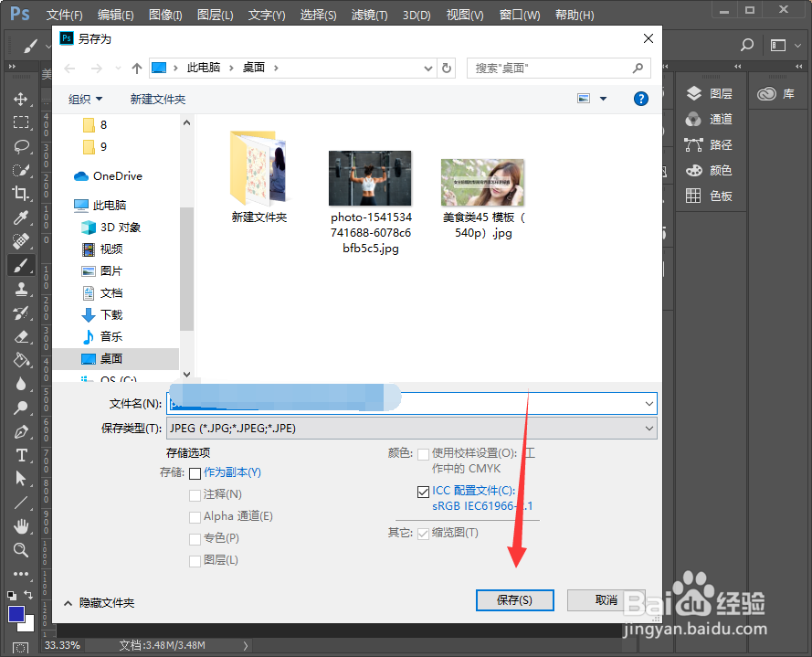Expand the address bar dropdown arrow
The width and height of the screenshot is (812, 657).
(428, 68)
